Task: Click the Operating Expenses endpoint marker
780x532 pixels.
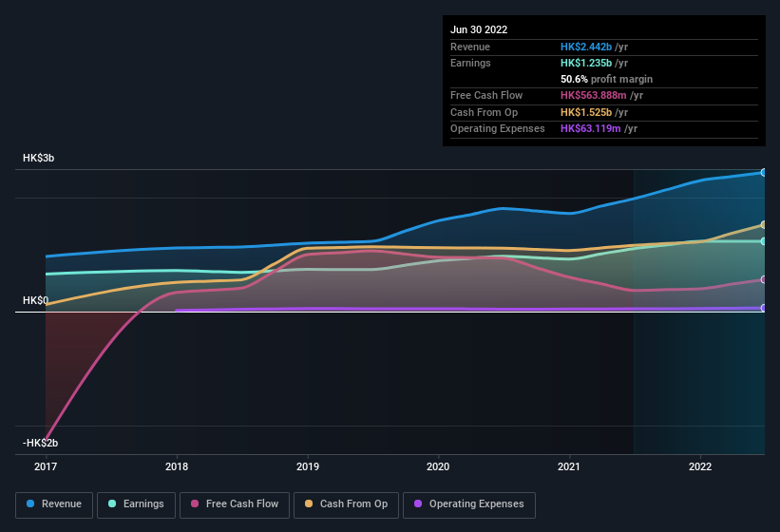Action: coord(763,308)
